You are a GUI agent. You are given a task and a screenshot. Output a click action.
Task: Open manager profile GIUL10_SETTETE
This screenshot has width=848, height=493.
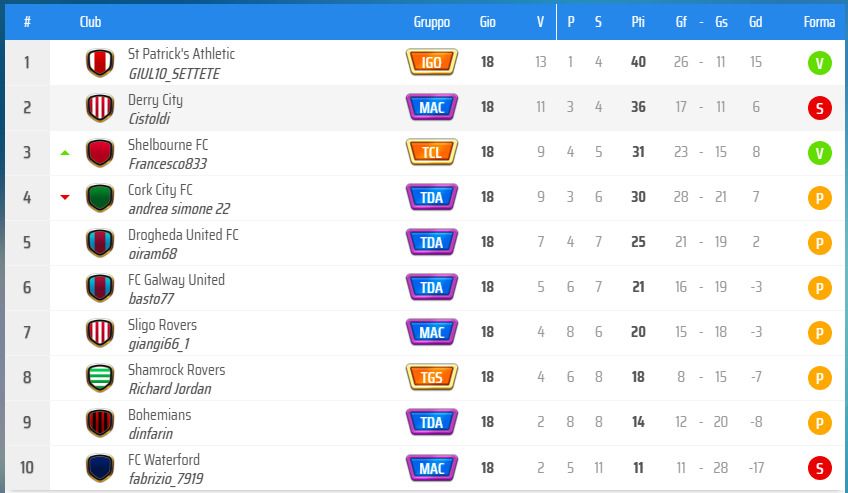[x=174, y=74]
